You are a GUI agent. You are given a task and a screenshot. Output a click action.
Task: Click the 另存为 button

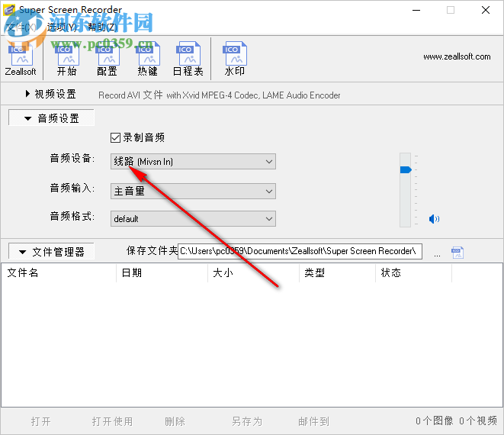click(247, 421)
